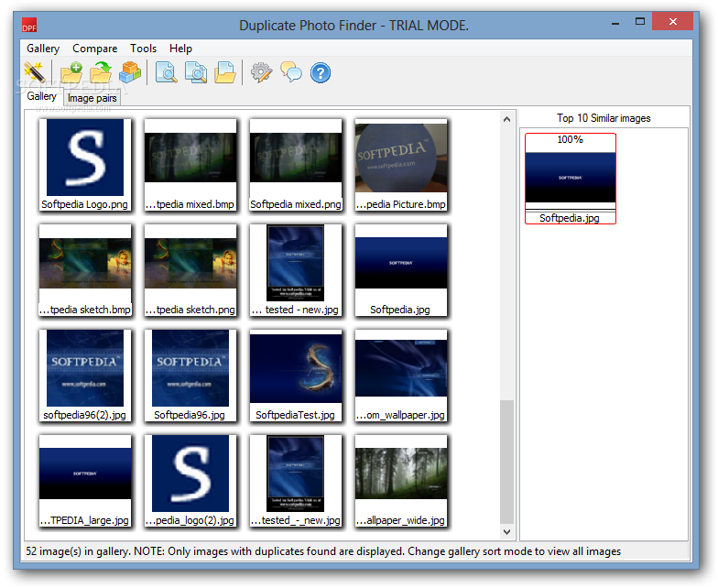Select the Softpedia mixed.png thumbnail
718x588 pixels.
pyautogui.click(x=296, y=165)
